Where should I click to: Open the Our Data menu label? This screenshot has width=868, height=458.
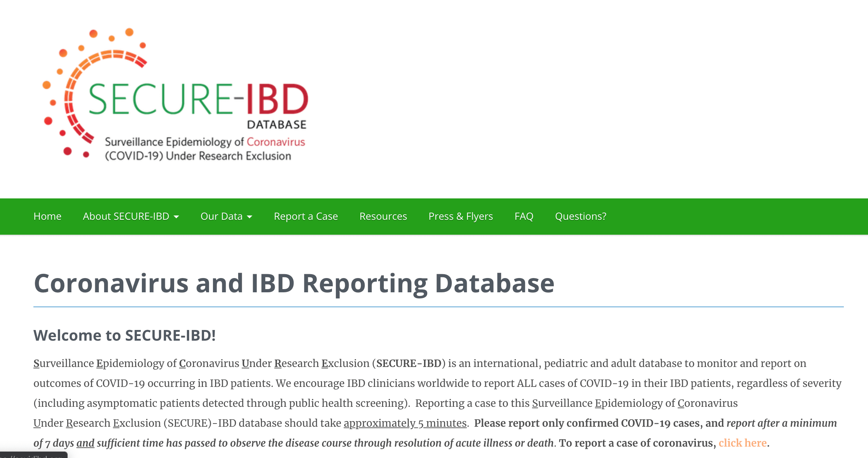(221, 216)
